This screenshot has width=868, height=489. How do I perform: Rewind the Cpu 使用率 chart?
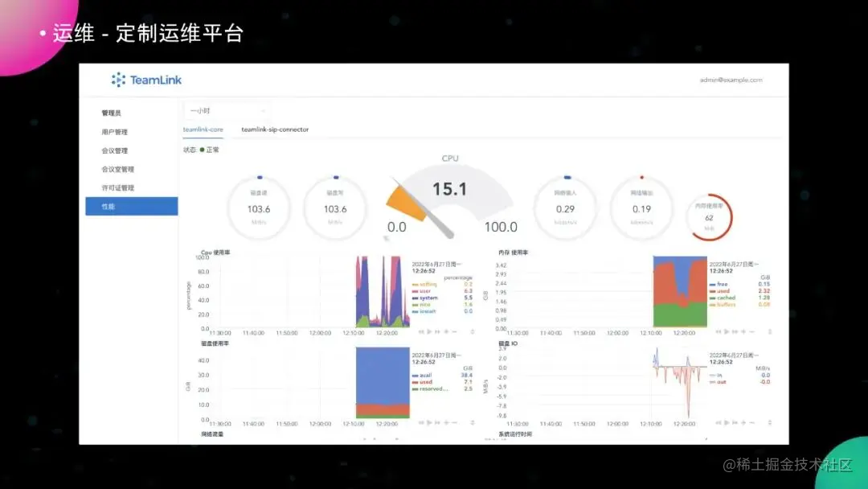click(421, 331)
